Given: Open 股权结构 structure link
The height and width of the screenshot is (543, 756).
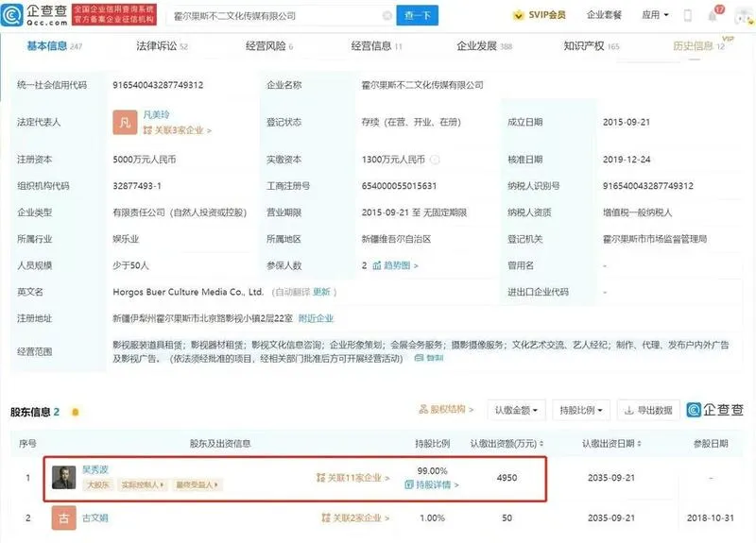Looking at the screenshot, I should (x=446, y=410).
